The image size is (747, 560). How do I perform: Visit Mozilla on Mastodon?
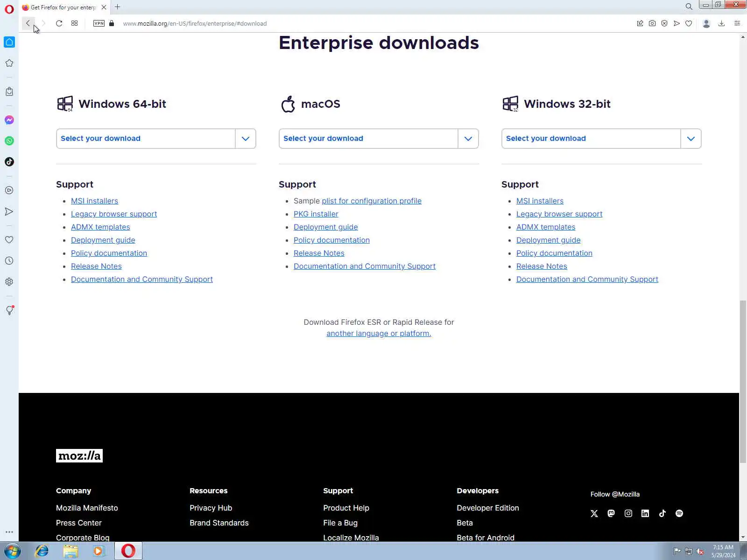[611, 513]
